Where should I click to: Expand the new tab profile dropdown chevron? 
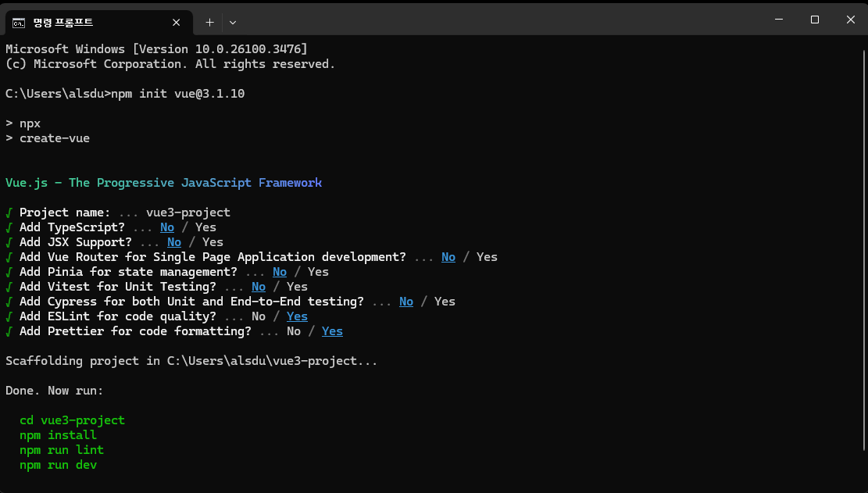click(x=233, y=23)
